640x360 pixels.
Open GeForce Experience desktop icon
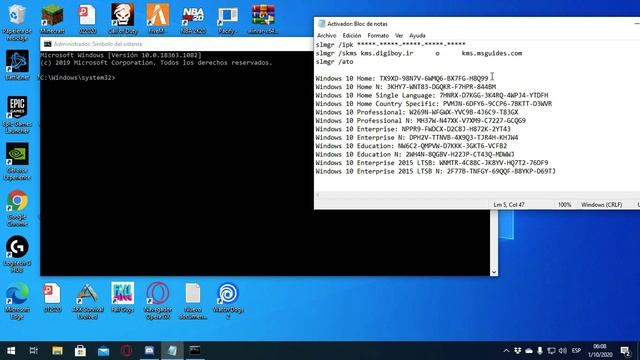(x=17, y=161)
